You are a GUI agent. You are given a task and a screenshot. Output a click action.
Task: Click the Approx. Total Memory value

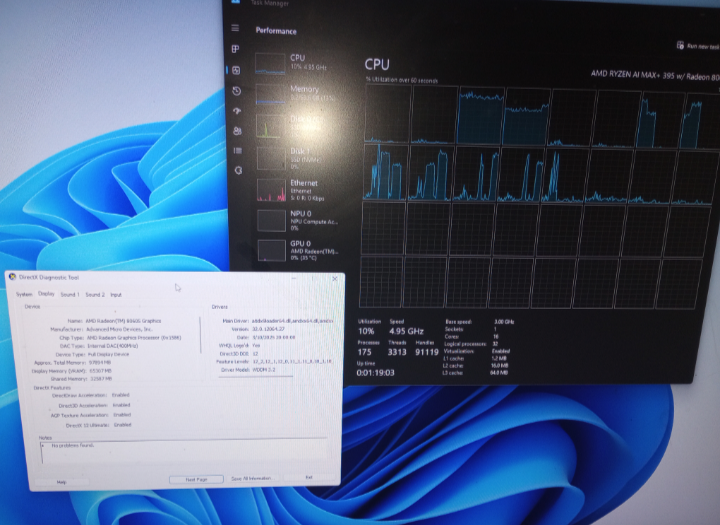point(101,362)
